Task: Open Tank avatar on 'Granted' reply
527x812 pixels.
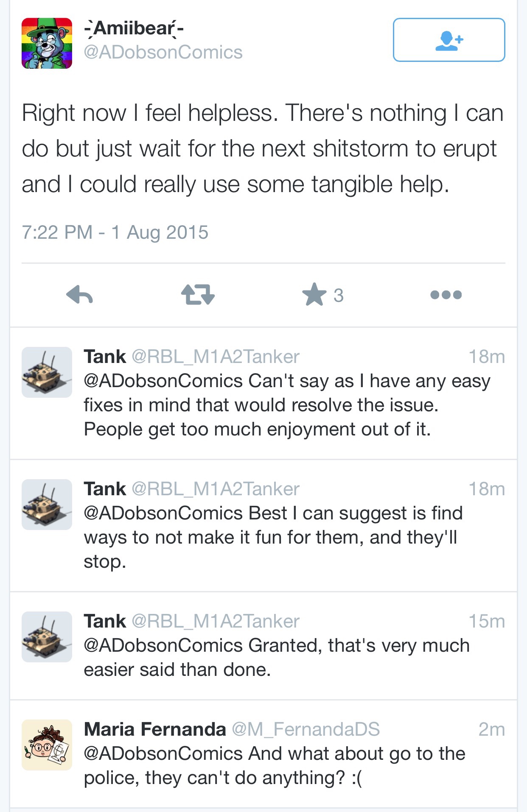Action: click(x=47, y=637)
